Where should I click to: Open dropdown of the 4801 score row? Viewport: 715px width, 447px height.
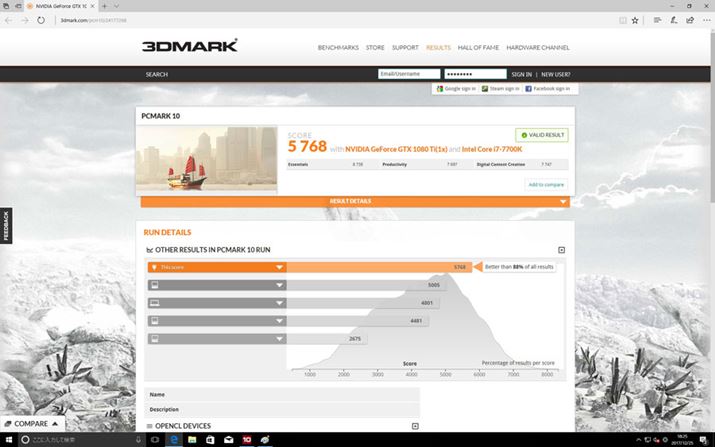point(279,303)
